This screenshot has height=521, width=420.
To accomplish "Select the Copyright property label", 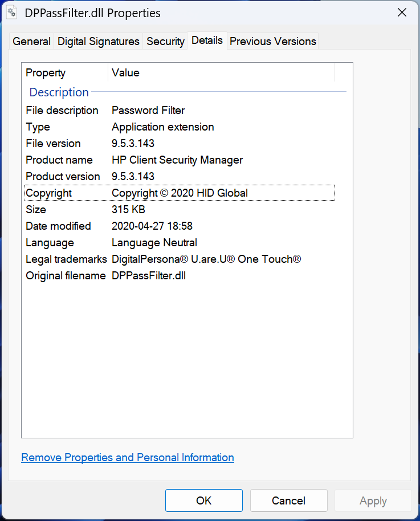I will tap(49, 193).
